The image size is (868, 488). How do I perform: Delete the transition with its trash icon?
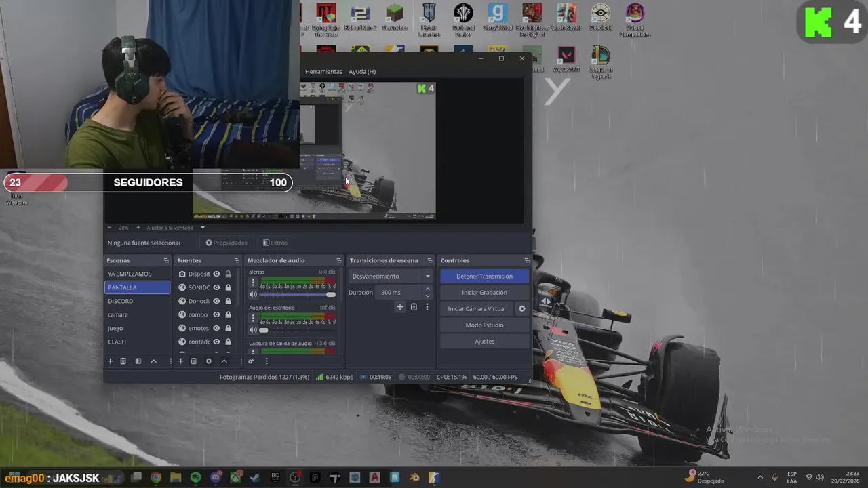coord(414,307)
